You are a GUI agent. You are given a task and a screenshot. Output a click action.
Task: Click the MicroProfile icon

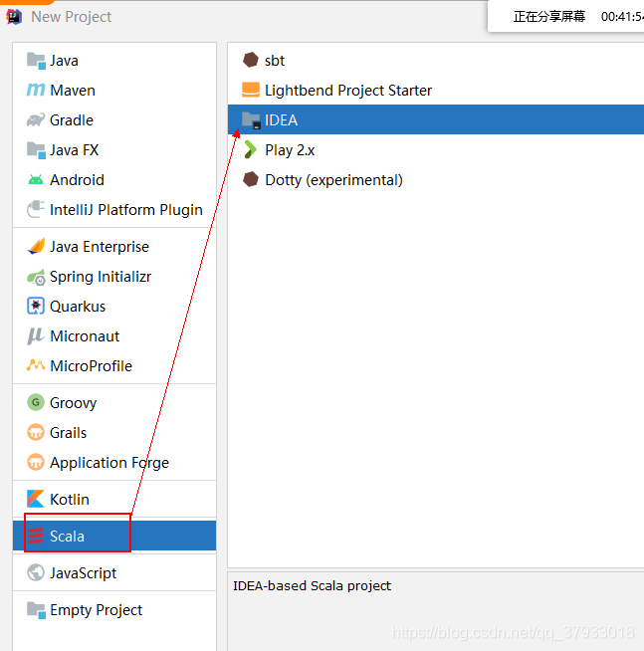[36, 365]
